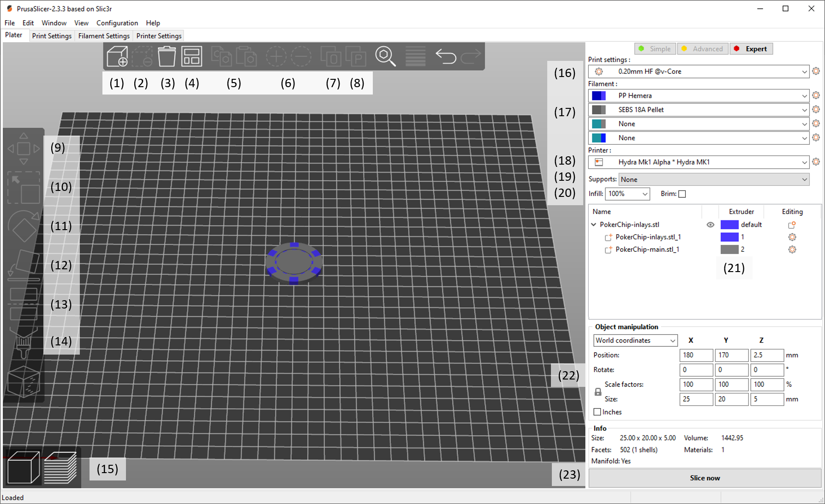Open print settings gear next to 0.20mm HF
This screenshot has width=825, height=504.
(x=816, y=71)
